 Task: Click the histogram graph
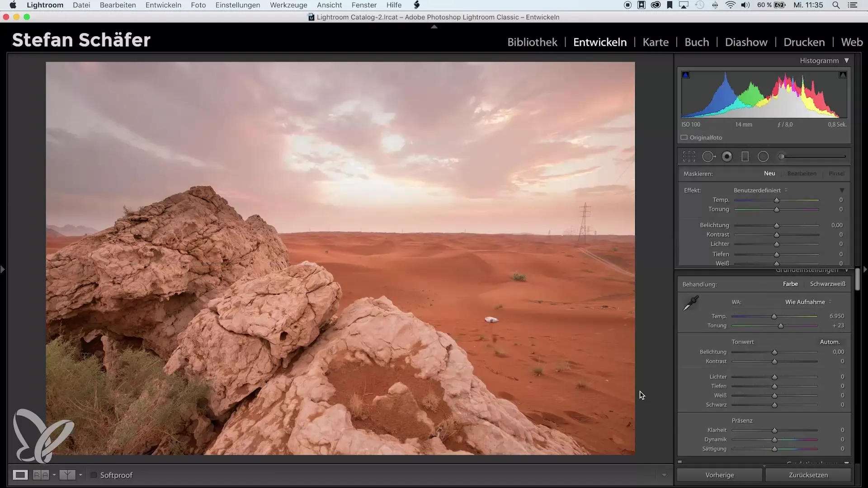(x=764, y=94)
